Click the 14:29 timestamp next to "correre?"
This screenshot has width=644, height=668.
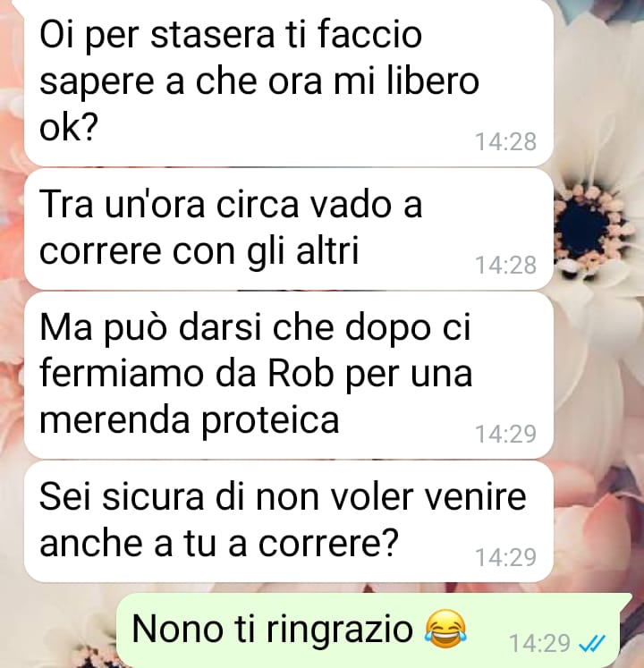tap(505, 558)
